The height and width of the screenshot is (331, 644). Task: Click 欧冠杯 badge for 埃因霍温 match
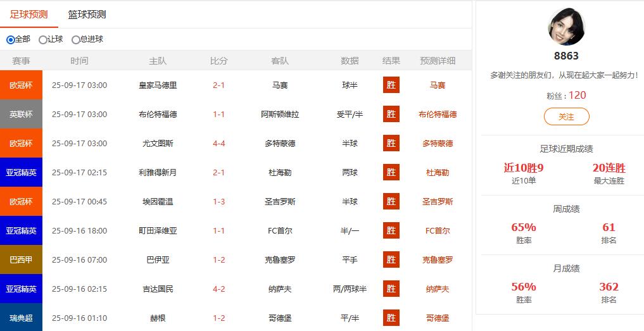(x=21, y=202)
